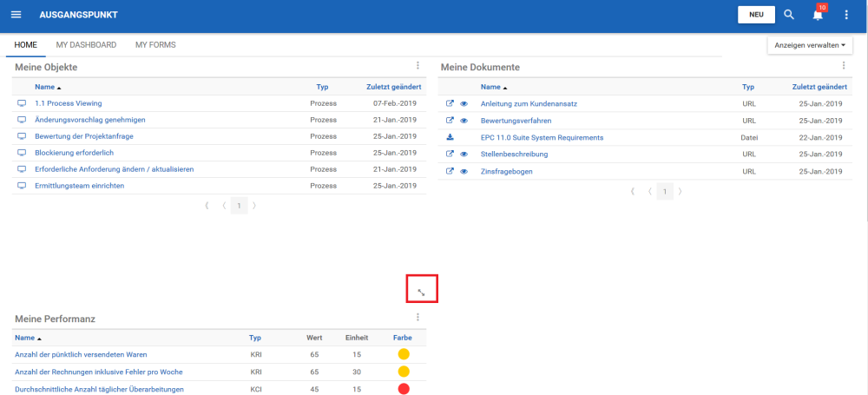
Task: Open Anleitung zum Kundenansatz document link
Action: pyautogui.click(x=529, y=103)
